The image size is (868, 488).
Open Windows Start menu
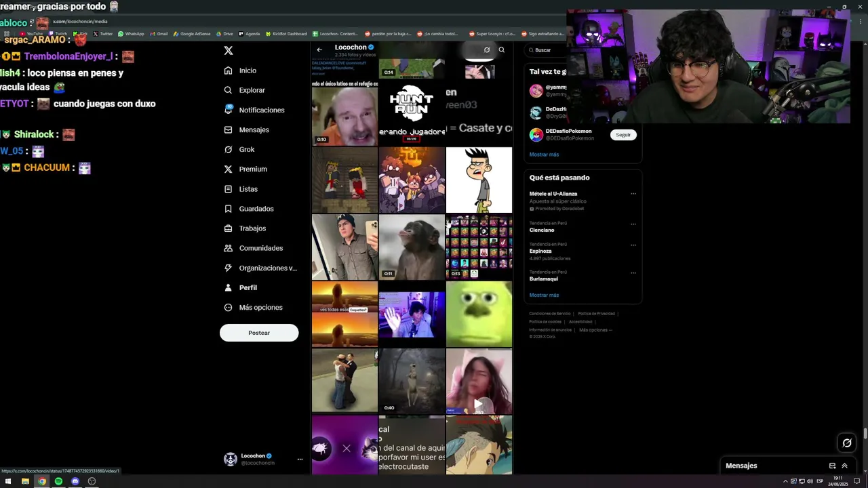click(9, 481)
